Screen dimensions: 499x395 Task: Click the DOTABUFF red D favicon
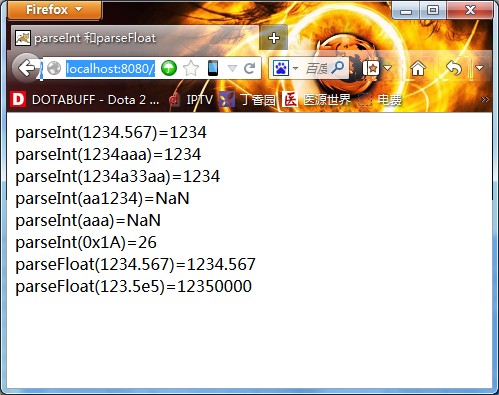18,99
